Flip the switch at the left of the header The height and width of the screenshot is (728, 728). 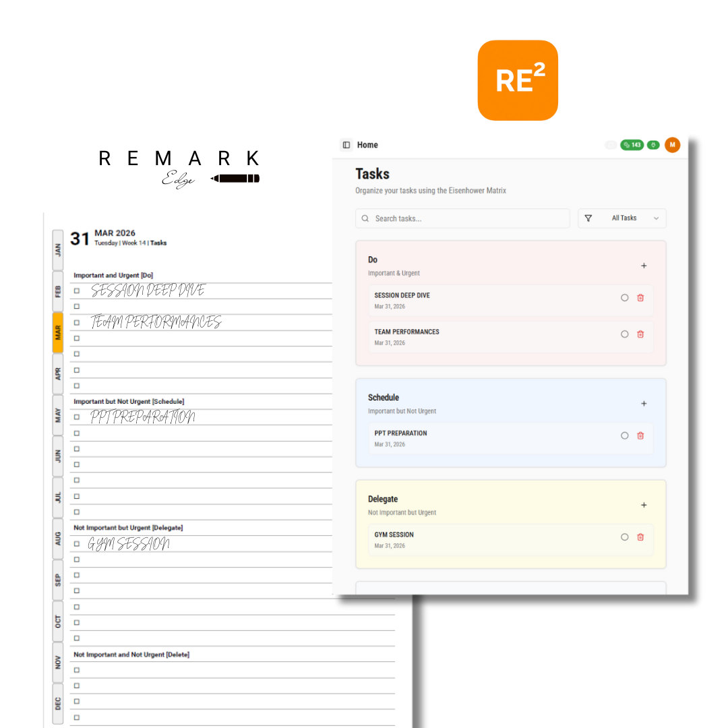pos(611,145)
